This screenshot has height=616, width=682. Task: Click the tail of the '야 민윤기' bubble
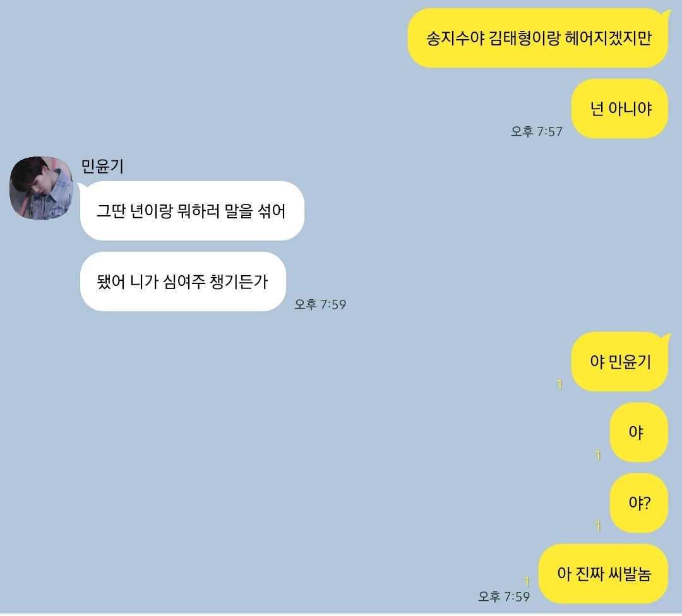666,338
